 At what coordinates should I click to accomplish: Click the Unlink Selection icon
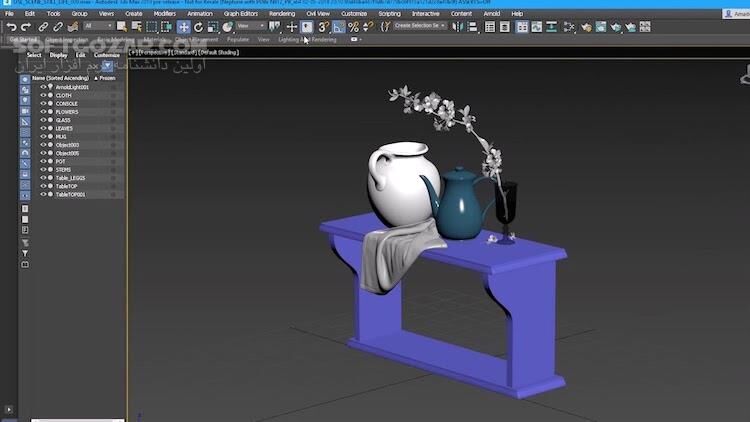[x=58, y=27]
